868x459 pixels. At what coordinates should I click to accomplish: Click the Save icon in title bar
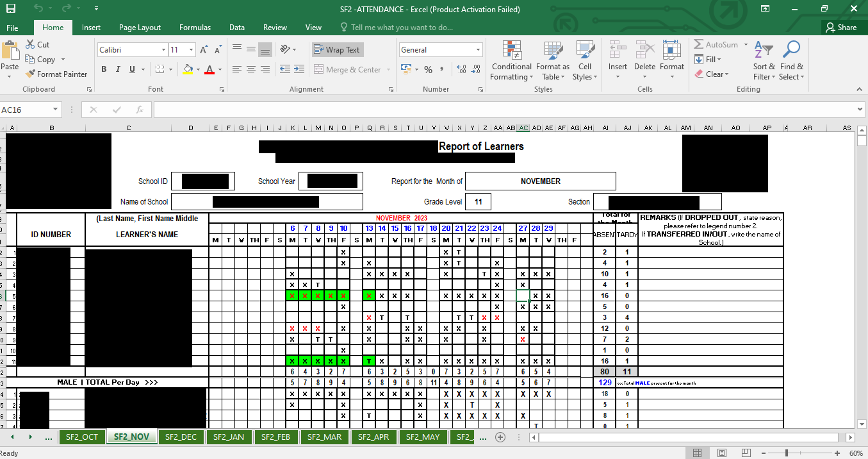tap(11, 9)
